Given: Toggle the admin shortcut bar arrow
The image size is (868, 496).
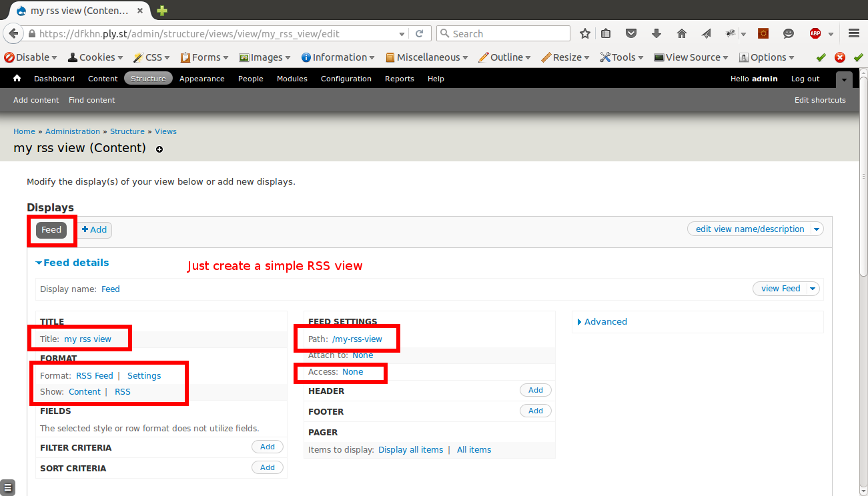Looking at the screenshot, I should 844,79.
